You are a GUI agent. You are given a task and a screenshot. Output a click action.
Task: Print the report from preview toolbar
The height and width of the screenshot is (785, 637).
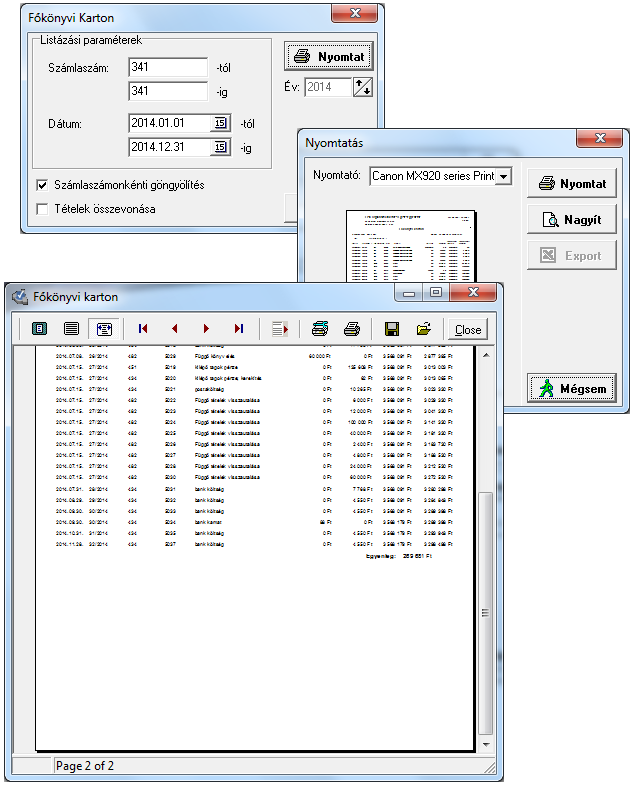coord(352,329)
